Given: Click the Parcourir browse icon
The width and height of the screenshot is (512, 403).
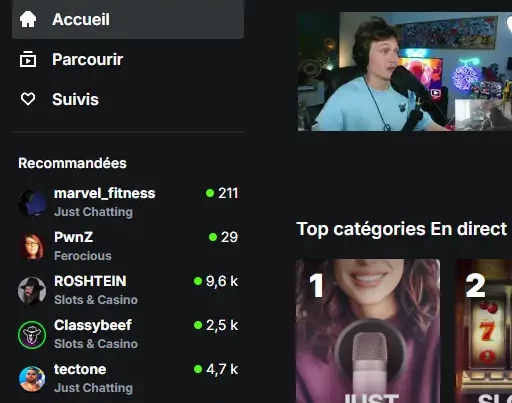Looking at the screenshot, I should [x=28, y=59].
